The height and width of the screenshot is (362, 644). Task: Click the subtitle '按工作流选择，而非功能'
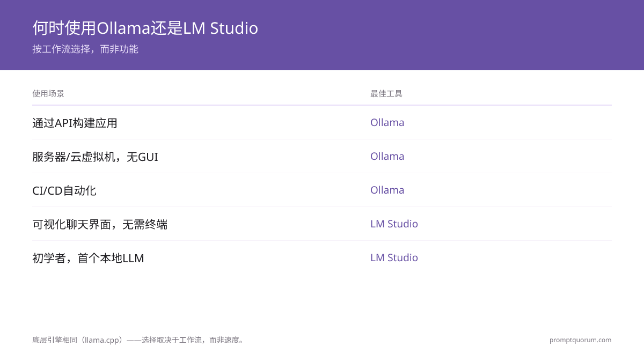85,49
